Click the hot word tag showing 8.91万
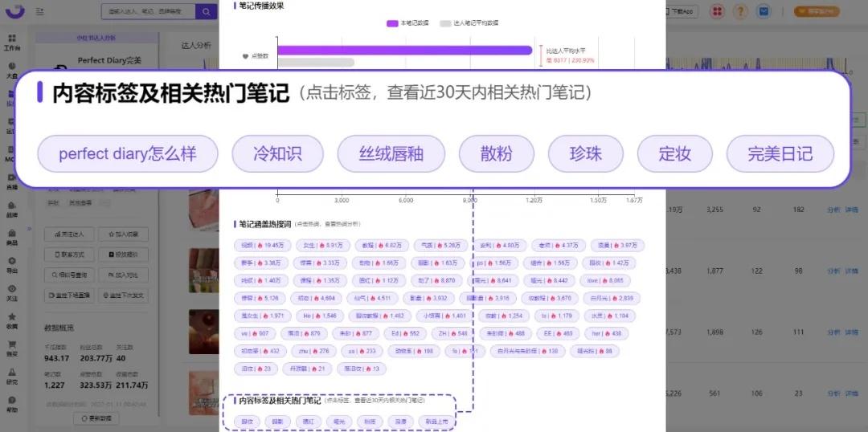 [323, 245]
